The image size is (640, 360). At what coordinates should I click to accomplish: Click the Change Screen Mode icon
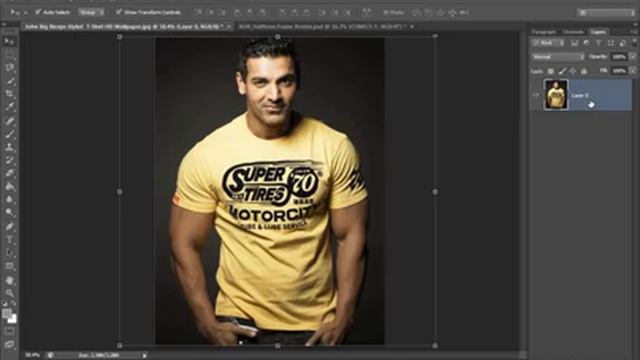(x=9, y=345)
